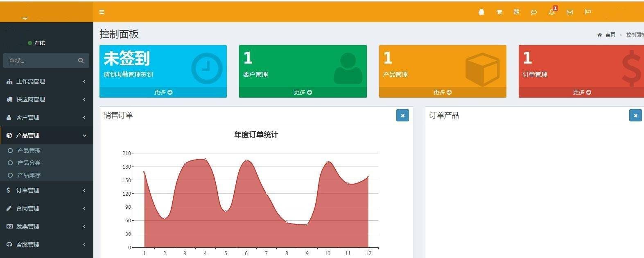Click the dollar sign on 订单管理 card

coord(631,68)
